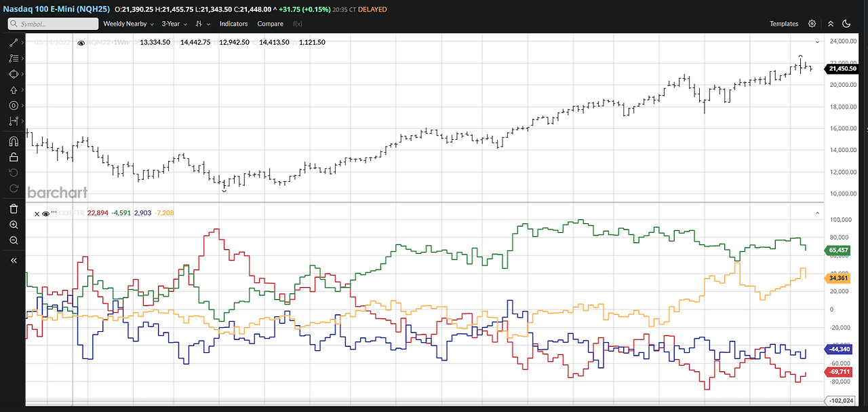Collapse the drawing tools sidebar
This screenshot has width=868, height=412.
(14, 260)
